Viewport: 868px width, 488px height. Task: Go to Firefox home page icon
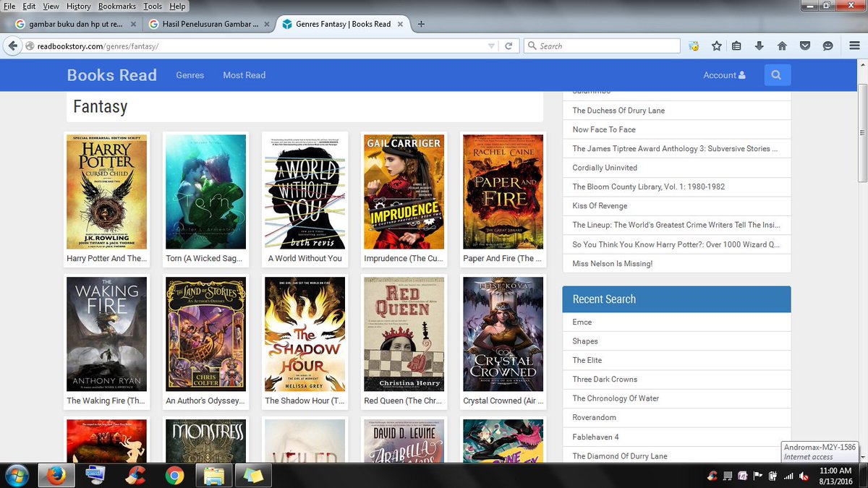click(x=782, y=46)
